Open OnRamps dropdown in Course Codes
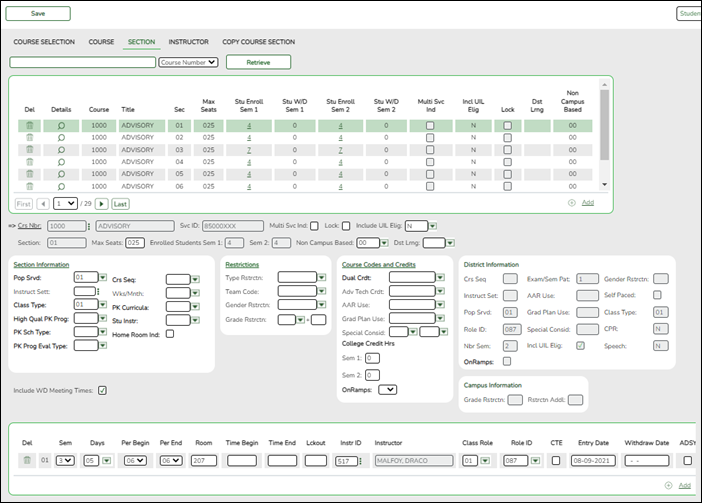This screenshot has width=702, height=503. pos(388,390)
